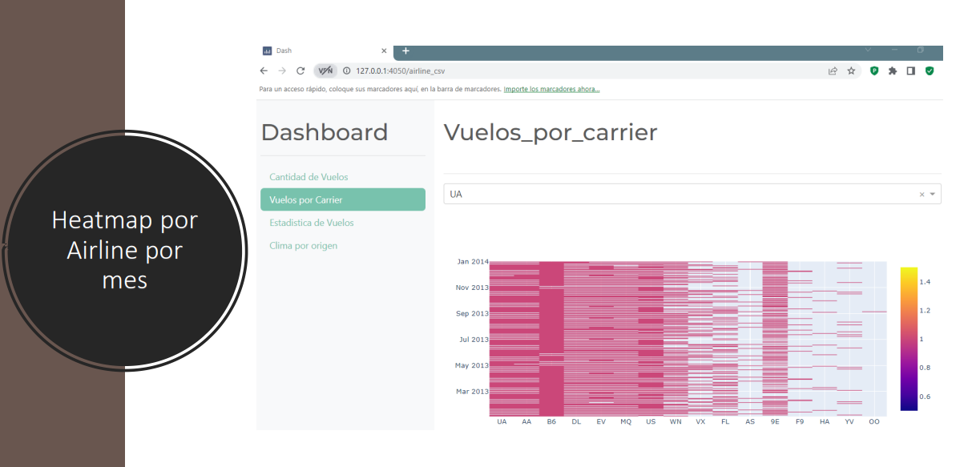Select the Vuelos por Carrier view

tap(342, 199)
